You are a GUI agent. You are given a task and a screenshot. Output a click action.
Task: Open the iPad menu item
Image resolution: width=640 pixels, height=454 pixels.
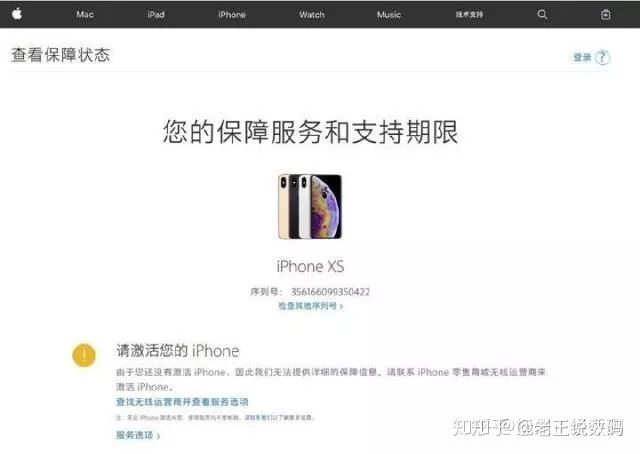coord(156,15)
